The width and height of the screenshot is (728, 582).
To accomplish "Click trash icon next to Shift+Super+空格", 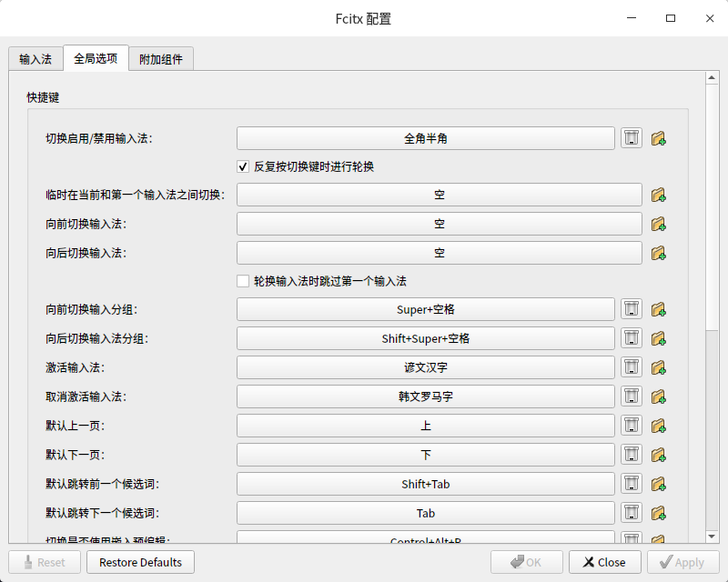I will click(x=632, y=338).
